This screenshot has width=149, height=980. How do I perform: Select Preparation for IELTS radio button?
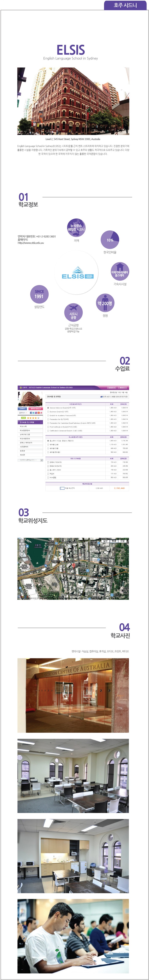(x=48, y=419)
